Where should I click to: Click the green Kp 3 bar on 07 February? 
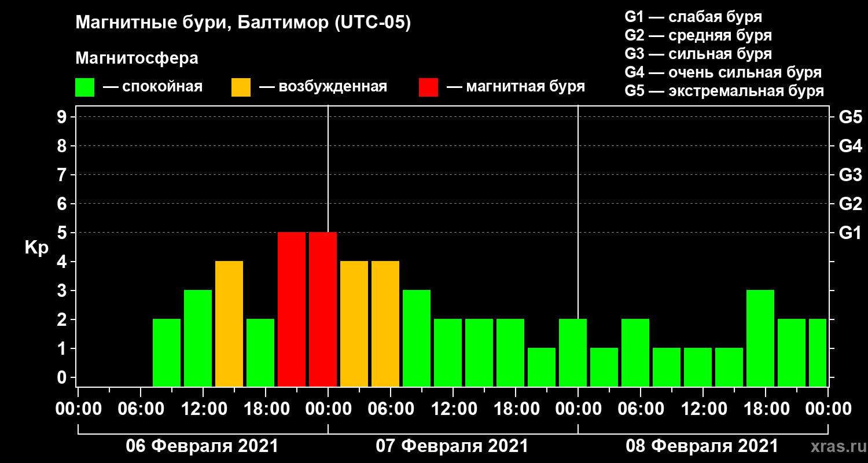[417, 338]
